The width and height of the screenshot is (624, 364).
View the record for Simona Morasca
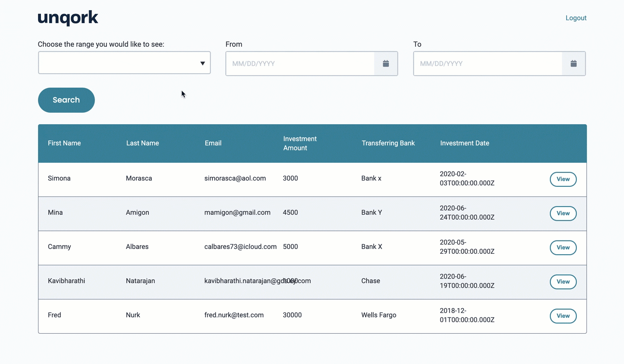(563, 179)
